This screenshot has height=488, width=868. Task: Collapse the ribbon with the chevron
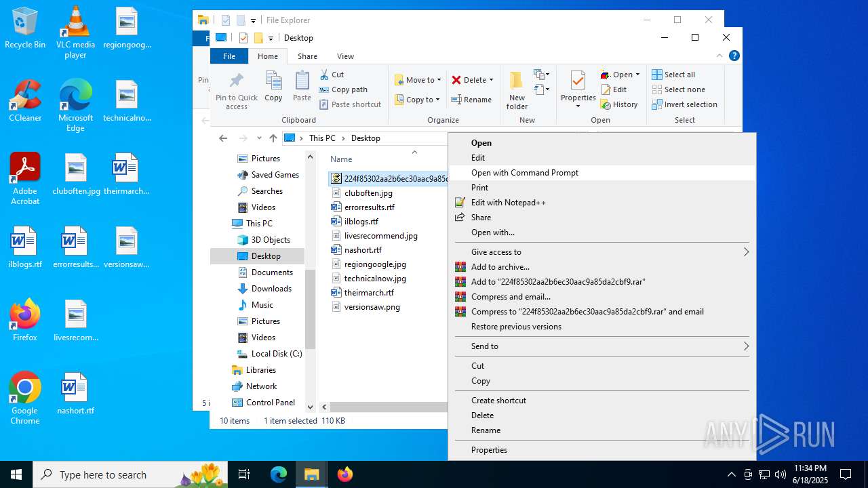point(719,56)
